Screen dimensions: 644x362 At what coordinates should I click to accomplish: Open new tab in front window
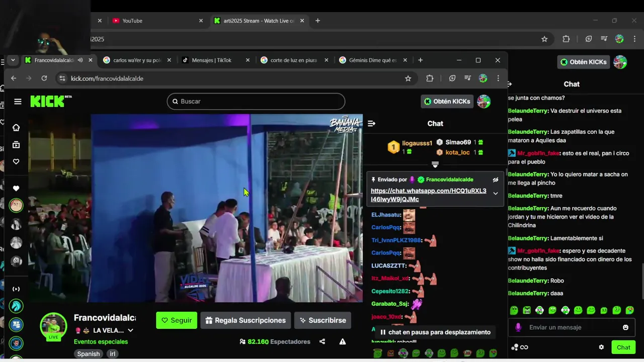(420, 60)
